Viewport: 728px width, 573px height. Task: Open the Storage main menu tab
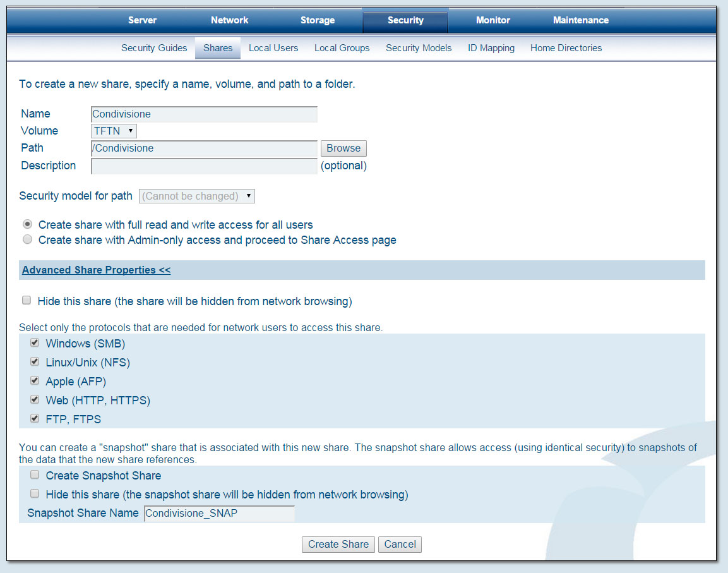tap(317, 20)
